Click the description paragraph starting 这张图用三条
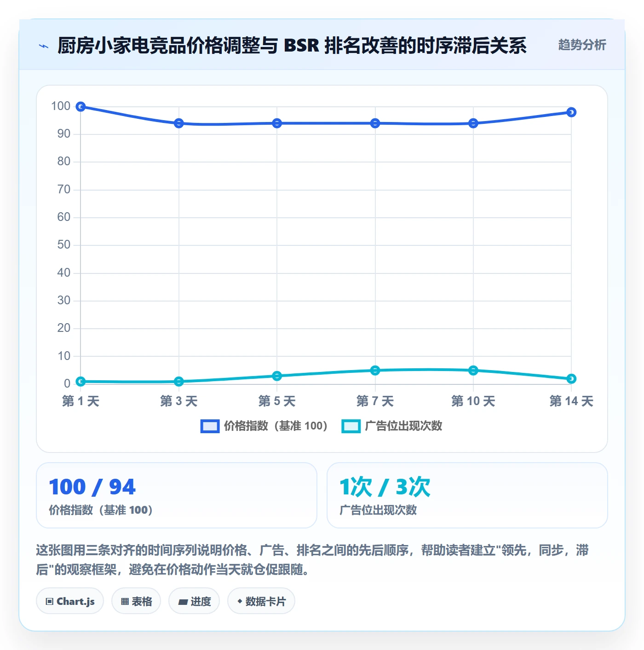 [312, 560]
